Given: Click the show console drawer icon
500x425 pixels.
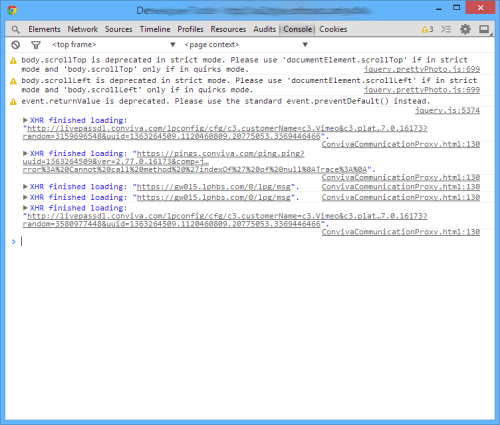Looking at the screenshot, I should [446, 29].
